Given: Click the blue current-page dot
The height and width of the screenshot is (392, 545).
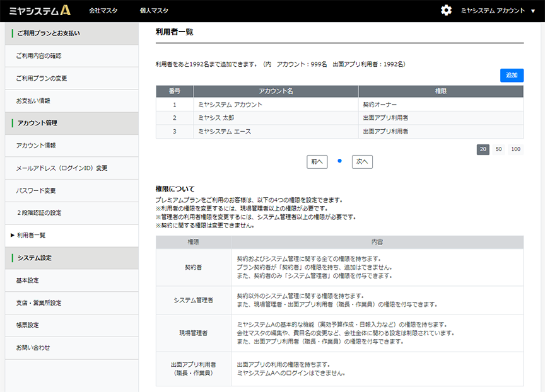Looking at the screenshot, I should 339,161.
